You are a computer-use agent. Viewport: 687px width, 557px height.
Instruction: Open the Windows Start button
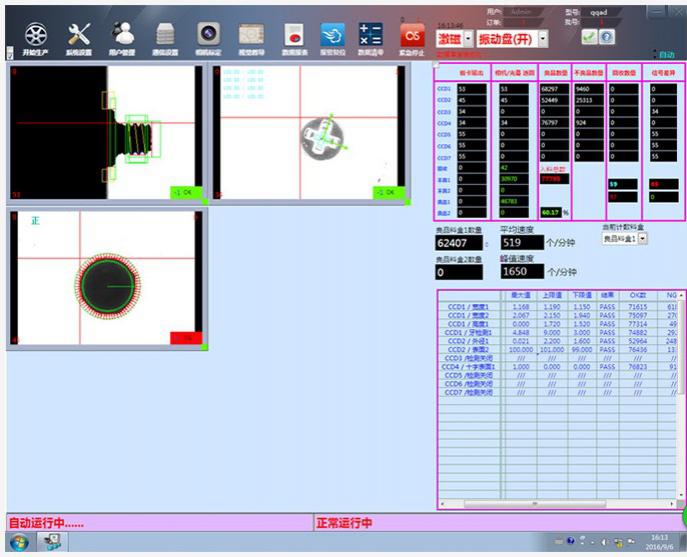point(19,543)
